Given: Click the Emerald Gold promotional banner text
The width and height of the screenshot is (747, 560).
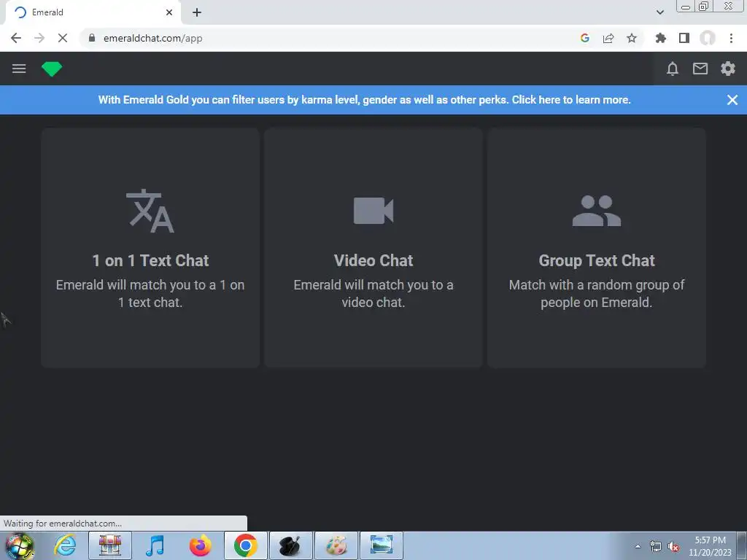Looking at the screenshot, I should (x=365, y=100).
